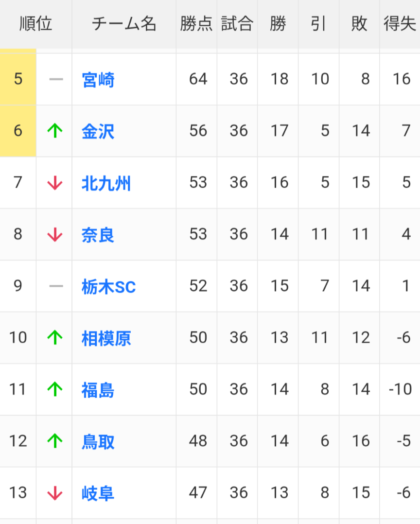Open the 岐阜 team page
Image resolution: width=420 pixels, height=524 pixels.
[98, 493]
